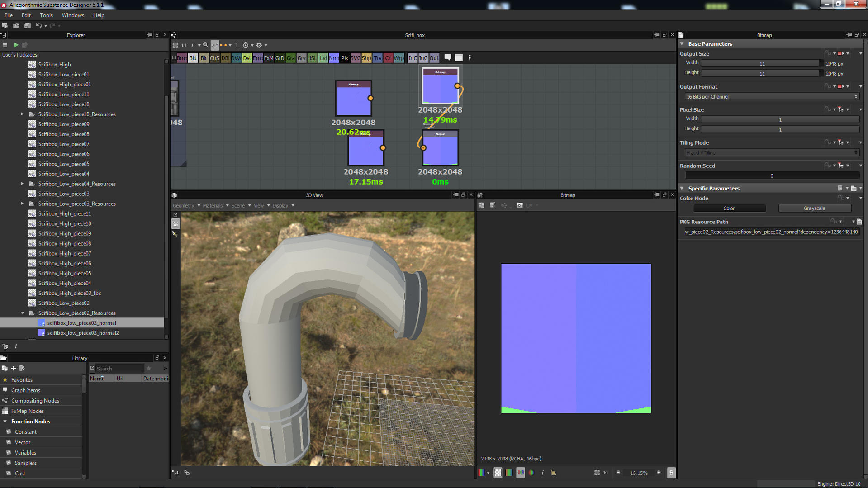This screenshot has width=868, height=488.
Task: Set Color Mode to Grayscale
Action: pos(814,208)
